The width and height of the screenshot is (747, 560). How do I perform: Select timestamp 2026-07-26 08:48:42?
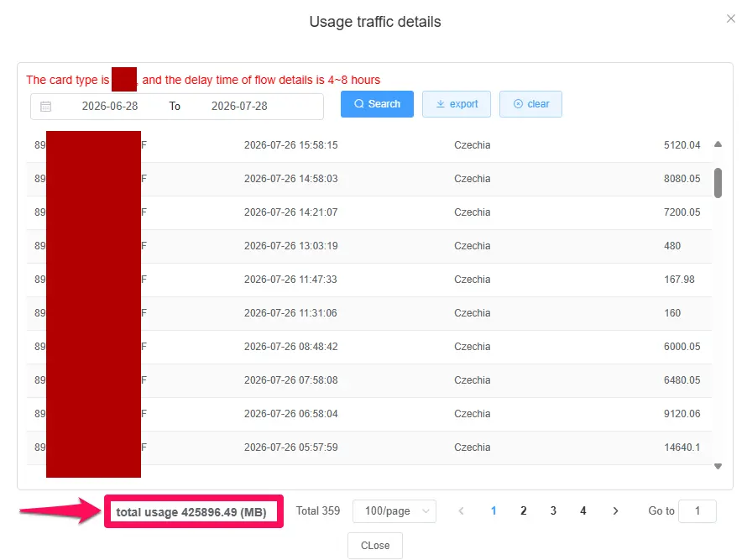click(x=290, y=347)
